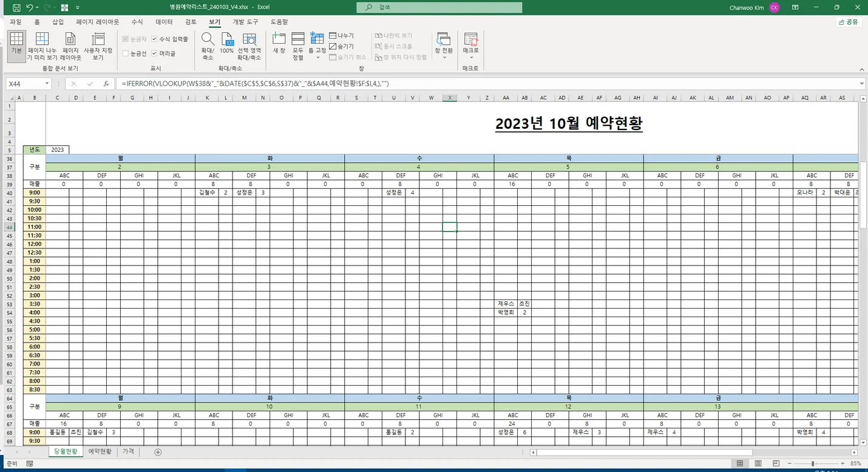Open 사용자 지정 보기 custom views
868x472 pixels.
pyautogui.click(x=98, y=47)
